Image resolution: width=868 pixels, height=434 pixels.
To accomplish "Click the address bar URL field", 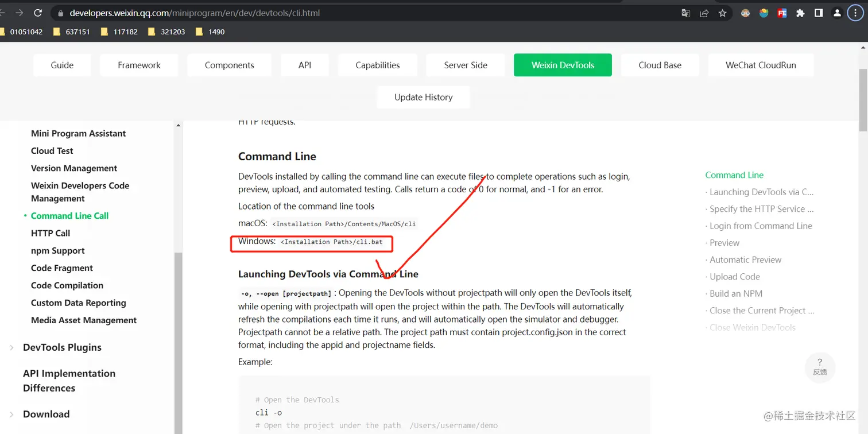I will pos(367,13).
